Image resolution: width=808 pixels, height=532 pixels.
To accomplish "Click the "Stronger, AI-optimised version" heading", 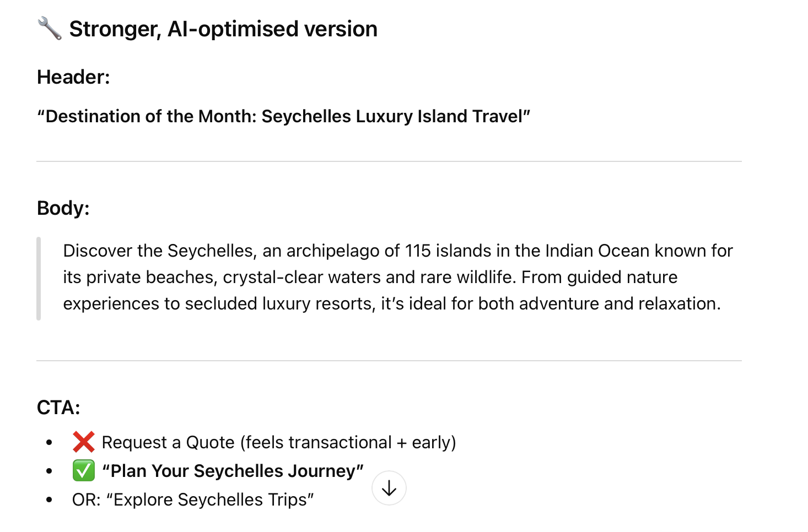I will [x=223, y=29].
